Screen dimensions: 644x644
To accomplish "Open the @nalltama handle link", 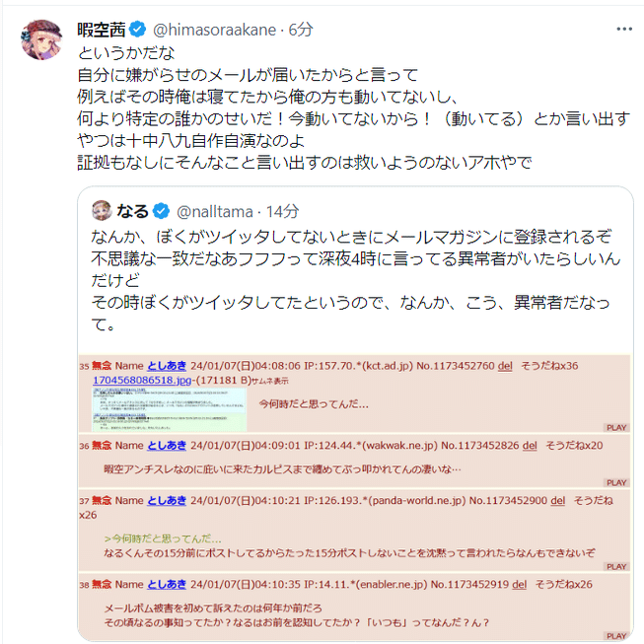I will coord(215,211).
